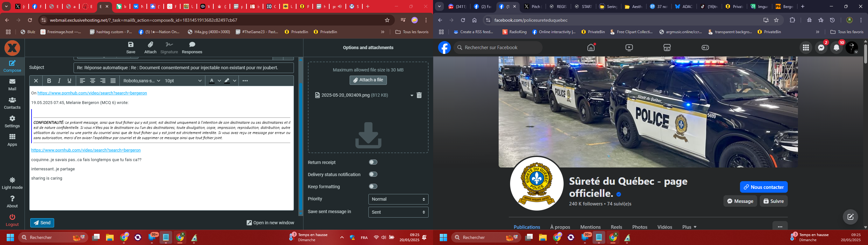
Task: Click in the Subject field
Action: (x=183, y=68)
